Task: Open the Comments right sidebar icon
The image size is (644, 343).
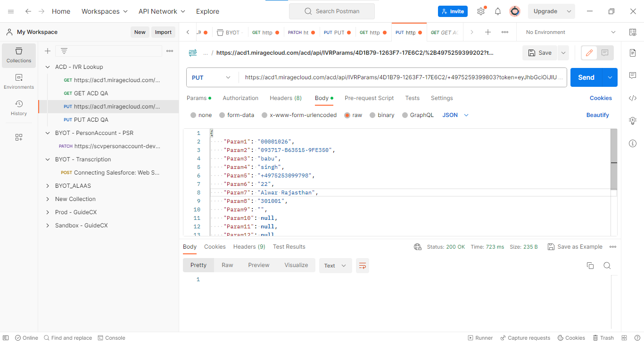Action: point(633,75)
